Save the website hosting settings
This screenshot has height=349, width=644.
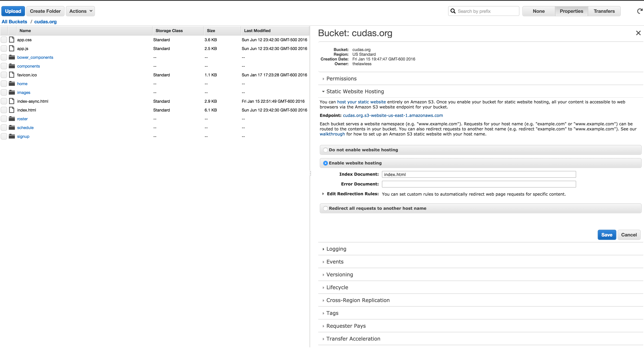click(x=607, y=235)
